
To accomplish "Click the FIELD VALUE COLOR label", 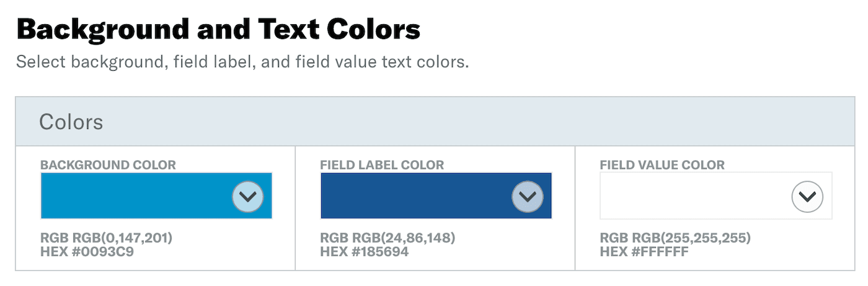I will pos(662,165).
